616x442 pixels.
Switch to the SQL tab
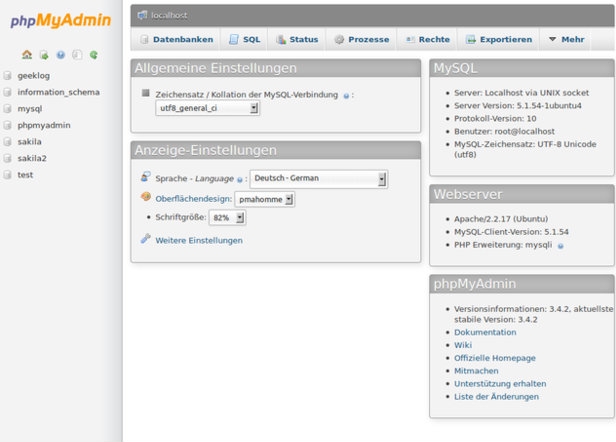(x=244, y=39)
